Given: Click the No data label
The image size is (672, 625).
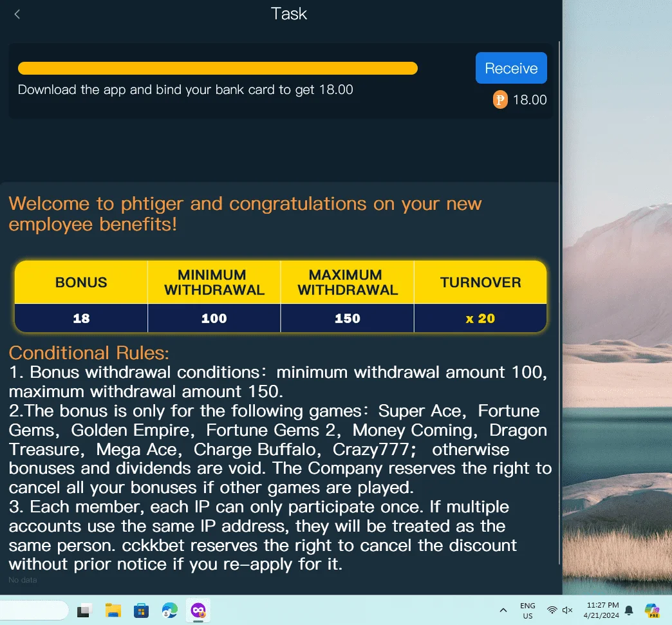Looking at the screenshot, I should 23,580.
